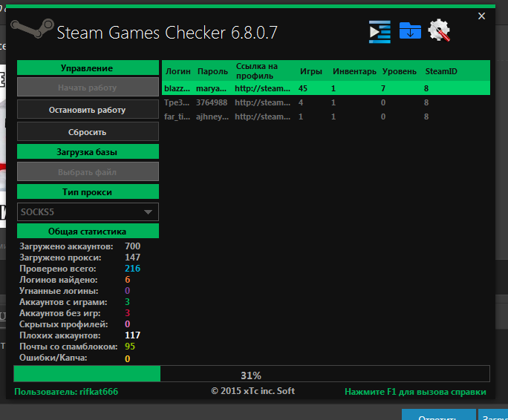Click the Ссылка на профиль column header
Viewport: 508px width, 420px height.
tap(256, 71)
